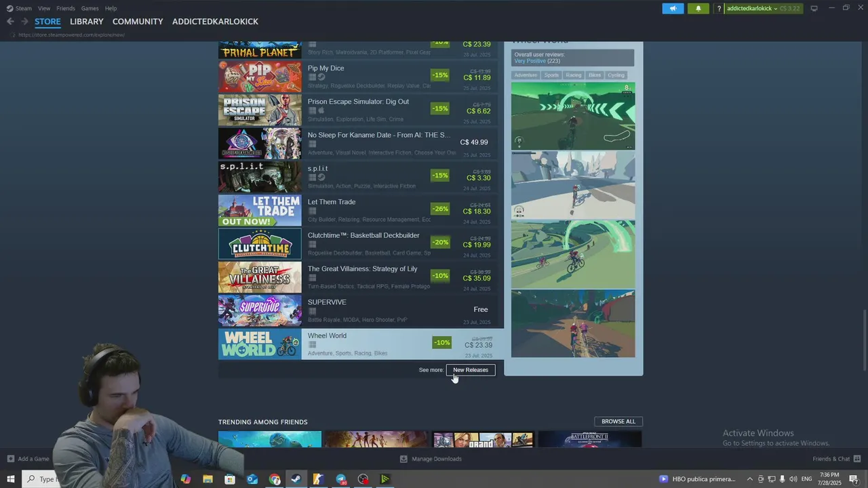
Task: Open Clutchtime Basketball Deckbuilder title
Action: 363,235
